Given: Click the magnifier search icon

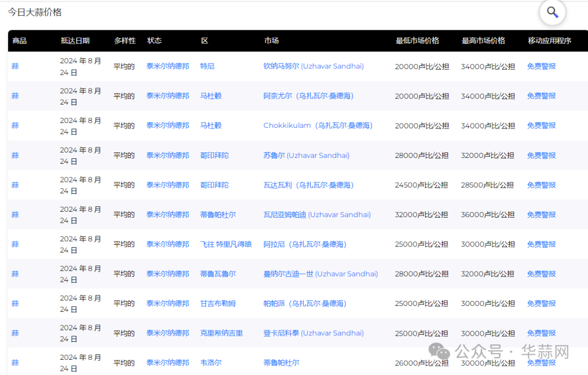Looking at the screenshot, I should (x=552, y=12).
